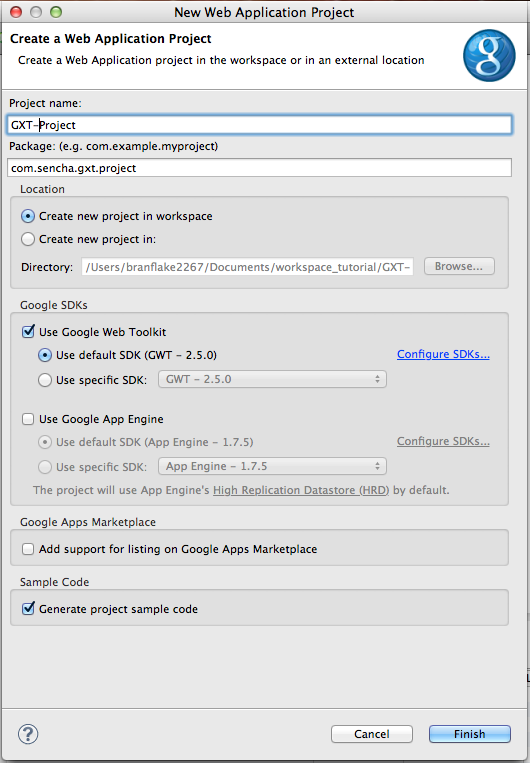The height and width of the screenshot is (763, 530).
Task: Click the Directory path field
Action: click(247, 267)
